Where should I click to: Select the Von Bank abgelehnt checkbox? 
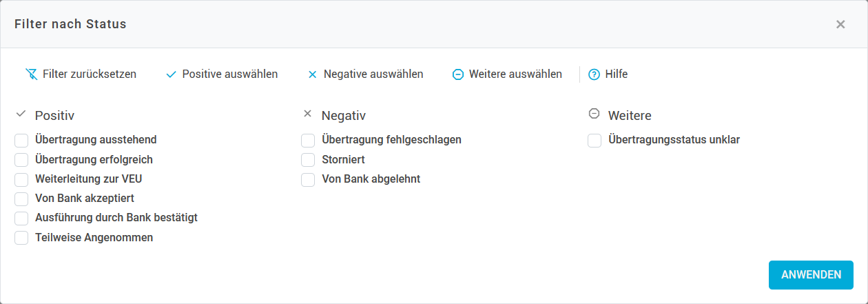click(308, 180)
